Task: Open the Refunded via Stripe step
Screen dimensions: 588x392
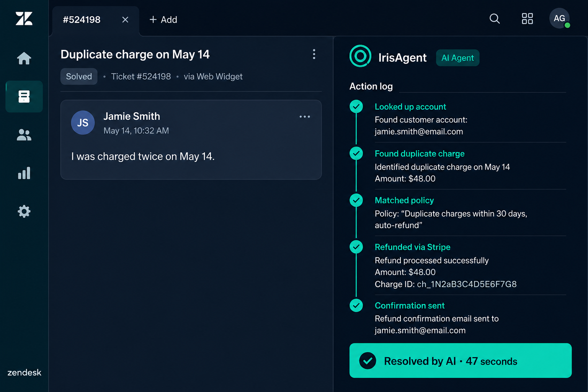Action: pyautogui.click(x=413, y=247)
